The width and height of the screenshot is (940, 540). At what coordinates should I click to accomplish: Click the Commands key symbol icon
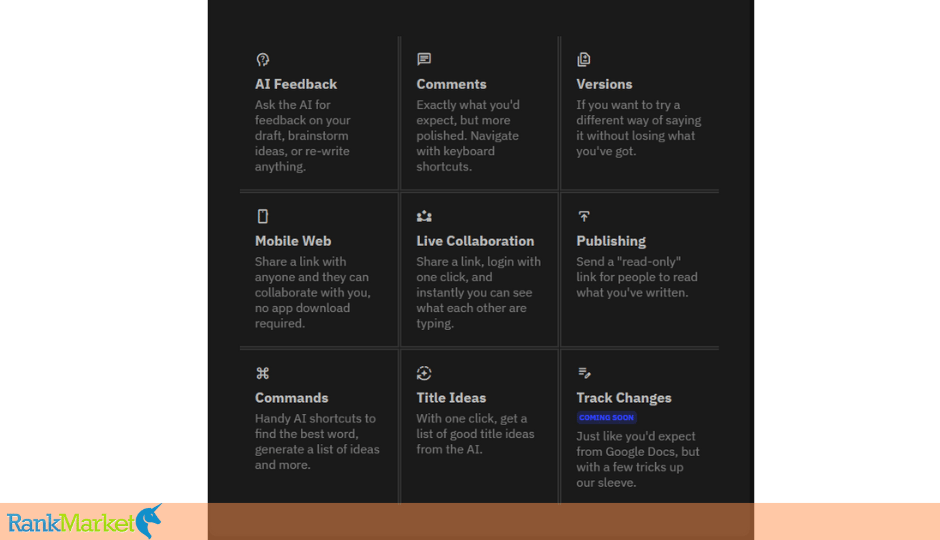tap(263, 373)
